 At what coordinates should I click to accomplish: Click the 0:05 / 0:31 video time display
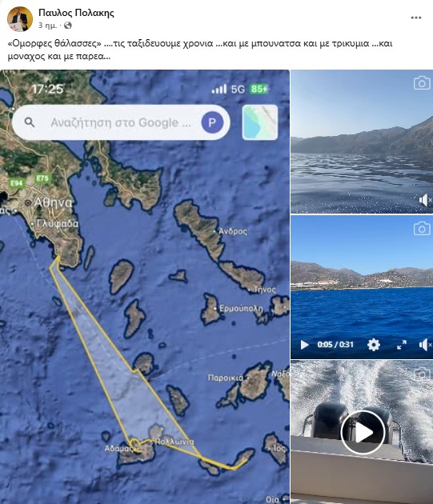pyautogui.click(x=335, y=345)
